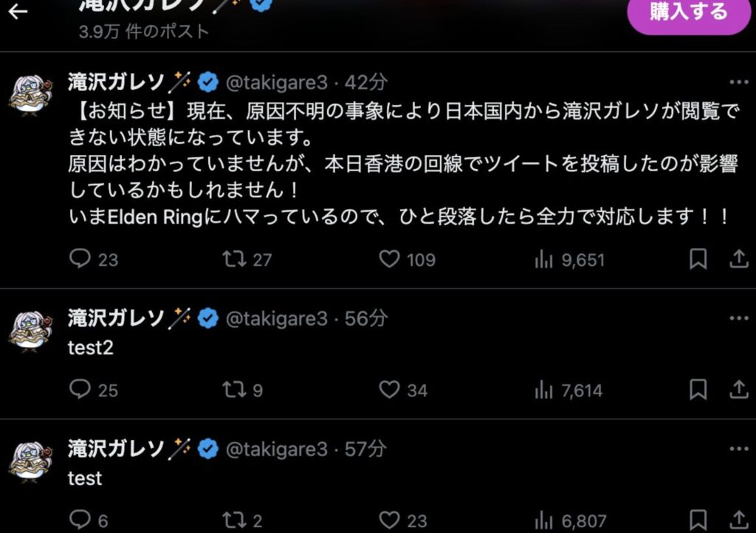View analytics showing 6,807 views
The width and height of the screenshot is (756, 533).
pos(570,521)
